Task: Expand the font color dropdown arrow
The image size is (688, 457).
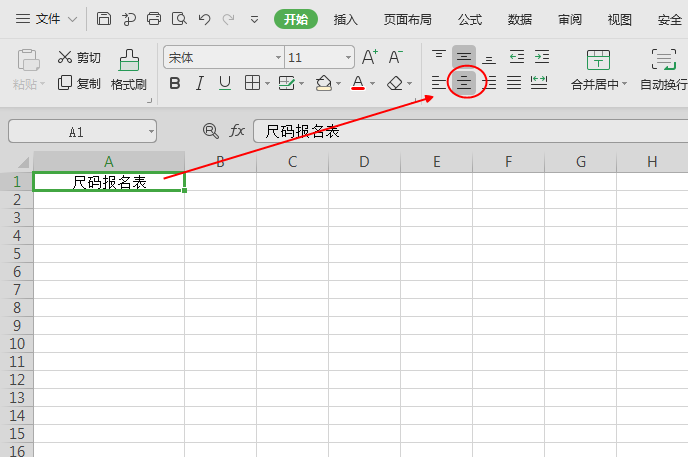Action: (373, 83)
